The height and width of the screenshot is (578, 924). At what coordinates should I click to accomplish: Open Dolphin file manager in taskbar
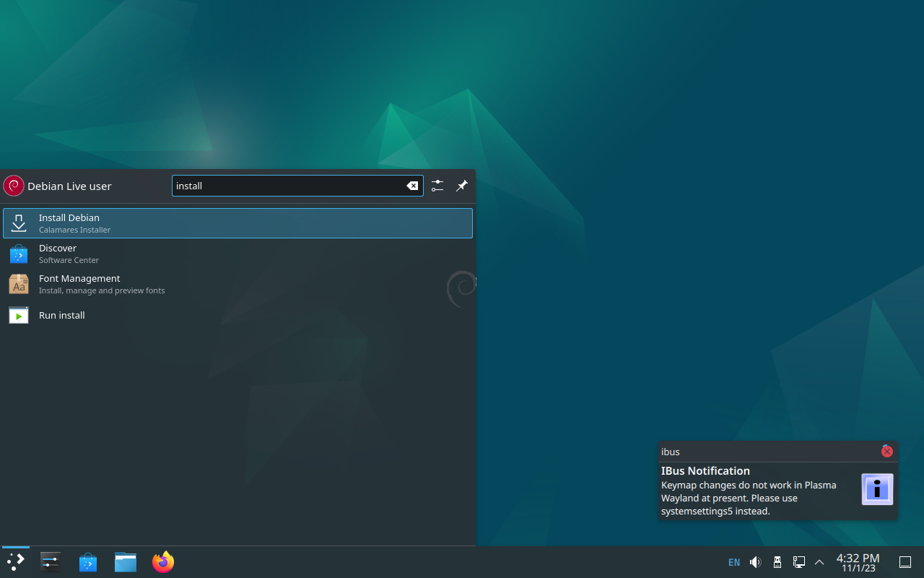[126, 562]
